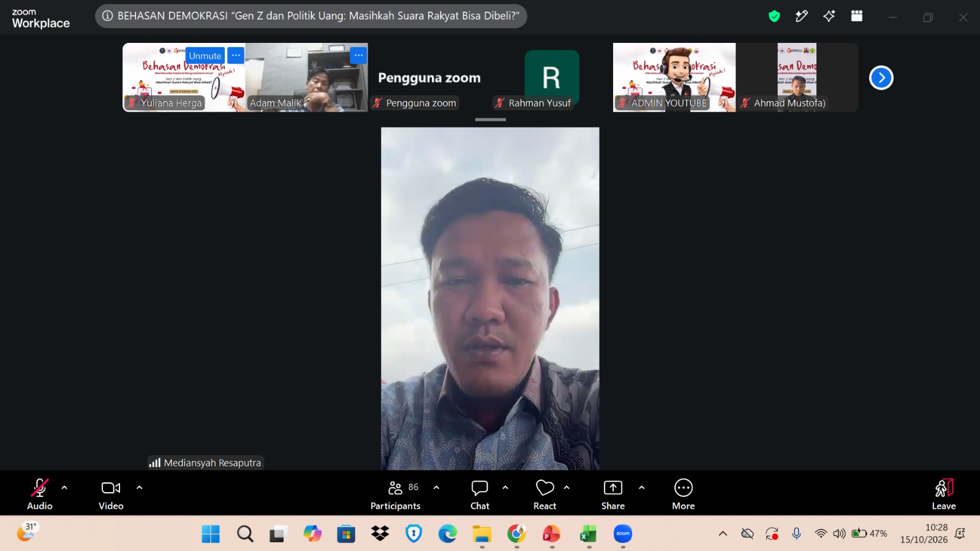
Task: Open the Participants panel
Action: 396,494
